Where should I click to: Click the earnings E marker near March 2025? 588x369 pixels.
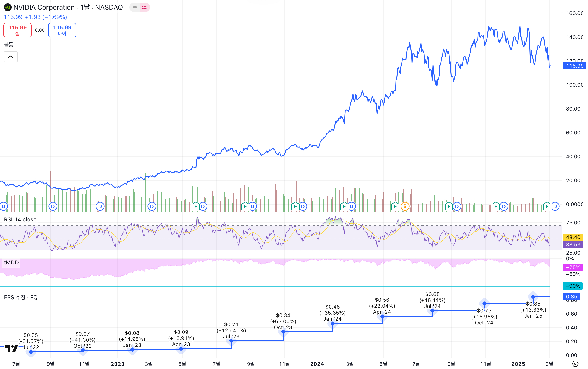[547, 207]
